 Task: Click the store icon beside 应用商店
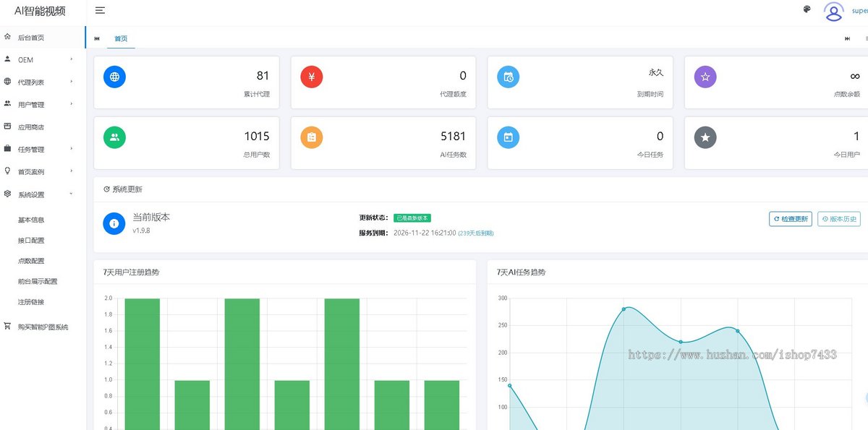pyautogui.click(x=7, y=126)
